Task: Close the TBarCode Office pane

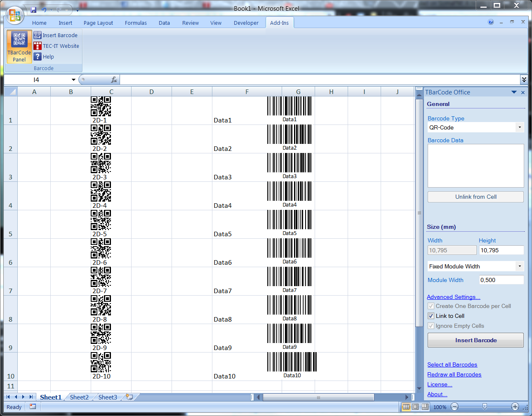Action: (523, 92)
